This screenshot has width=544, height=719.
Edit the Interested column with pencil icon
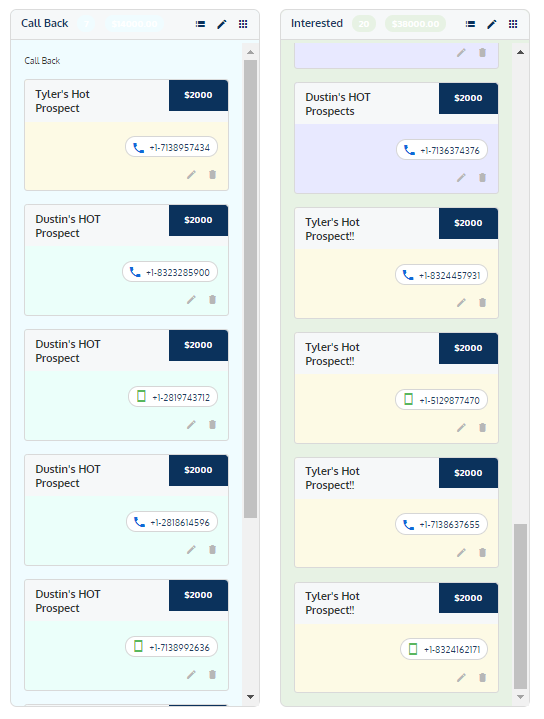click(x=492, y=24)
